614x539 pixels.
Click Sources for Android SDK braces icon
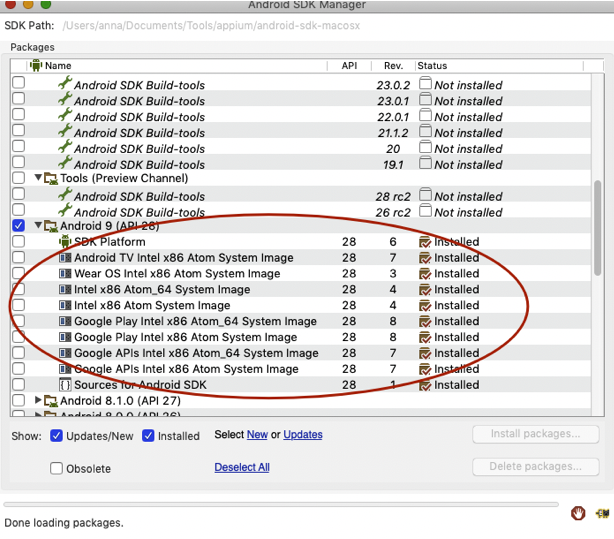coord(65,385)
